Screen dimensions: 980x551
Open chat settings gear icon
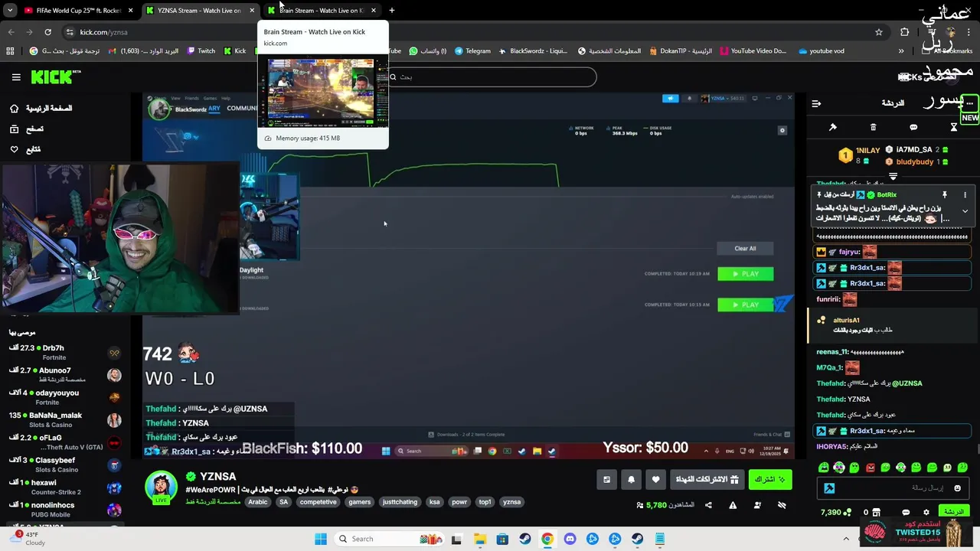point(926,512)
